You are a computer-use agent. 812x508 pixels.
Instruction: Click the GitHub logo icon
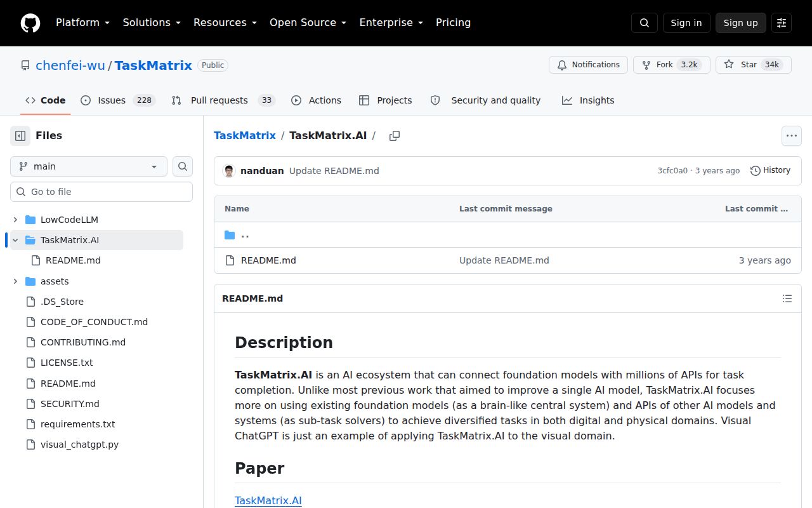(x=30, y=23)
